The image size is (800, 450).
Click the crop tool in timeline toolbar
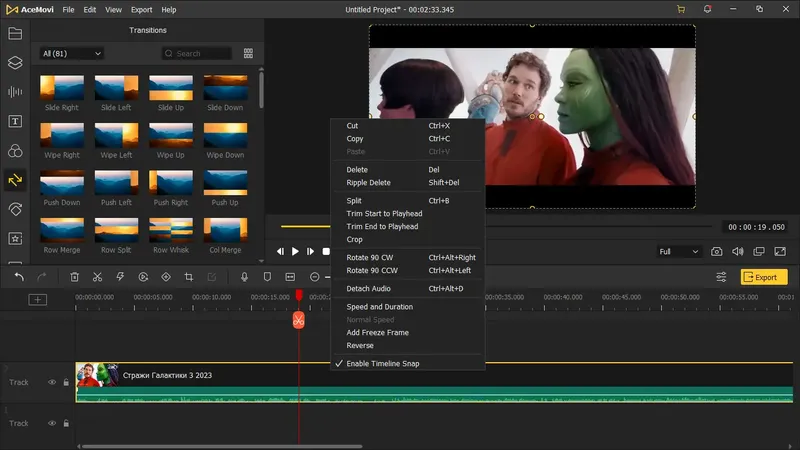tap(188, 277)
